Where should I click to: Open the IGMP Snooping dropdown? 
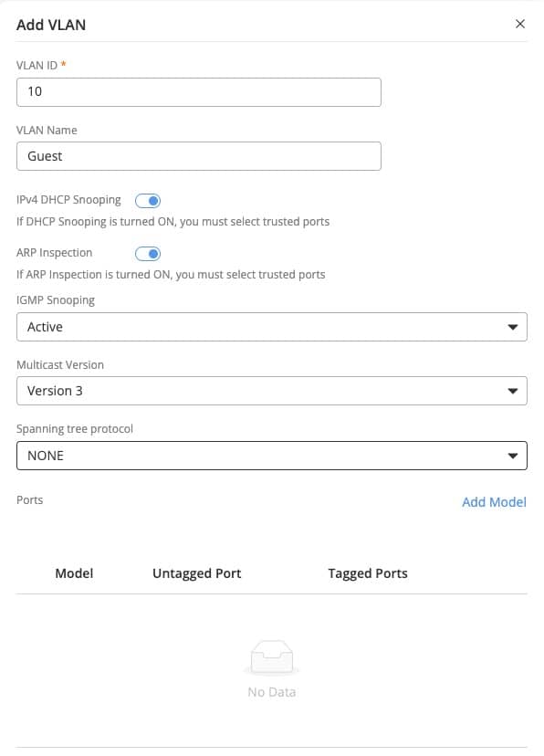(x=272, y=327)
